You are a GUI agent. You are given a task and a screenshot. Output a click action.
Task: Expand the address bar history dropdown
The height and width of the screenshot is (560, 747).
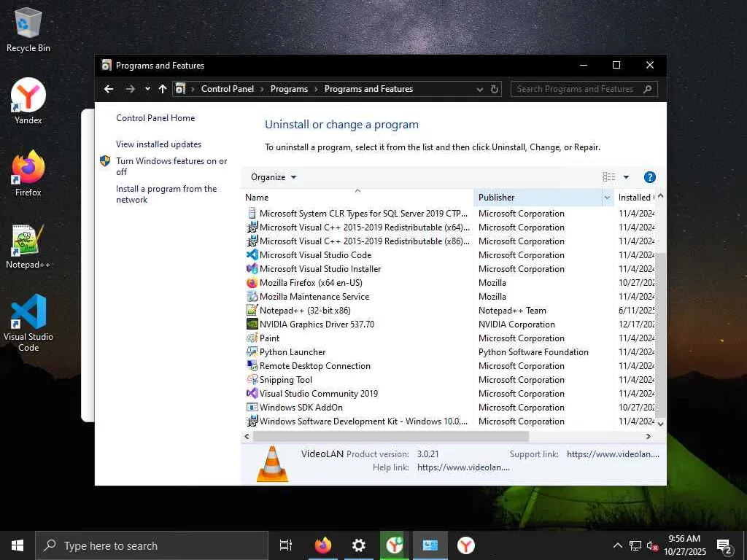coord(480,89)
